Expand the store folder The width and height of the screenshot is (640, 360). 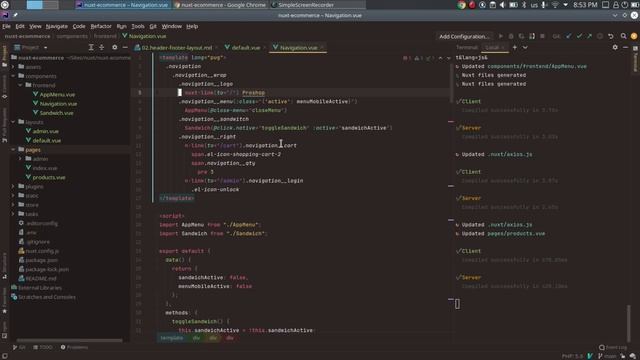point(13,205)
